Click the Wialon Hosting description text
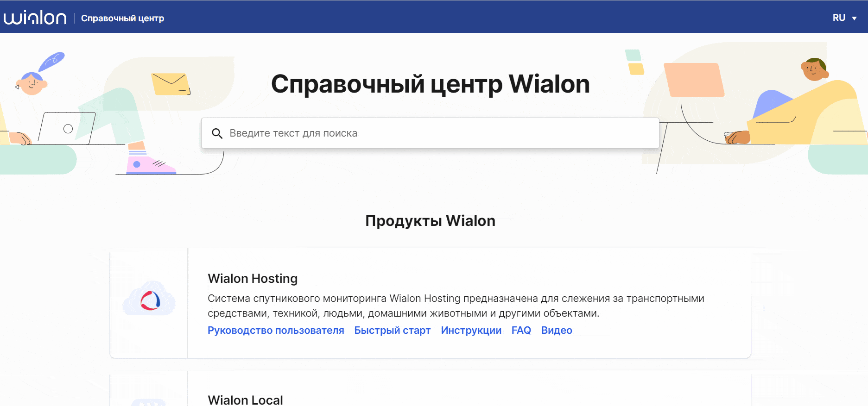 (x=456, y=306)
